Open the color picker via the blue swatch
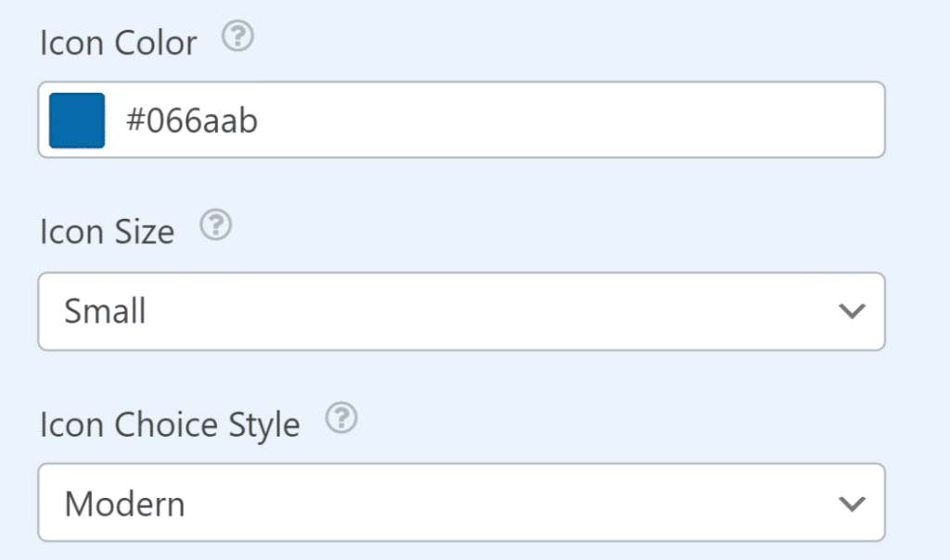 click(x=77, y=120)
